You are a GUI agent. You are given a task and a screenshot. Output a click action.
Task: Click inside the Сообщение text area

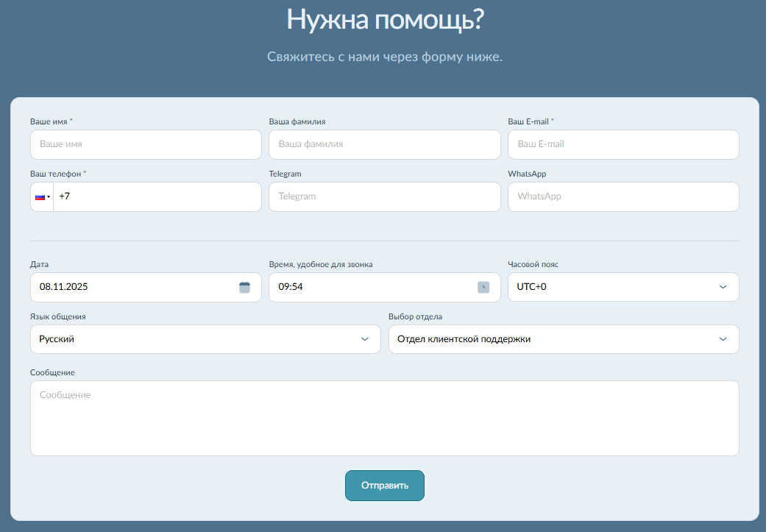[x=384, y=418]
